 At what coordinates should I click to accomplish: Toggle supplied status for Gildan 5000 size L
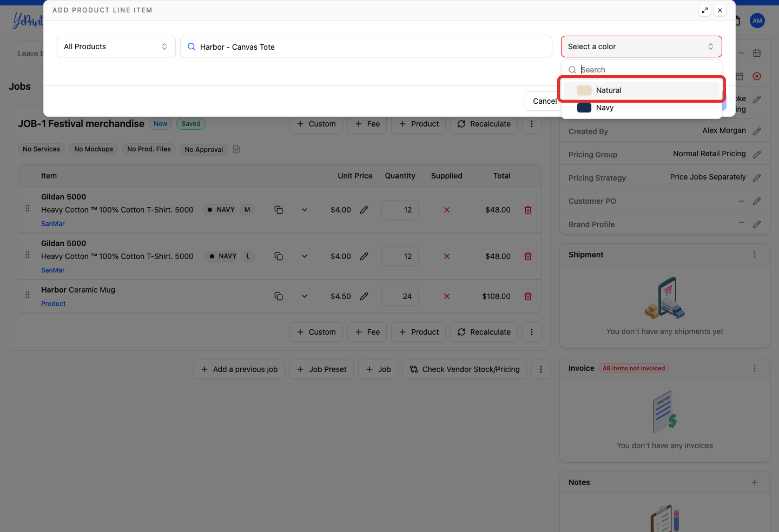click(x=447, y=256)
